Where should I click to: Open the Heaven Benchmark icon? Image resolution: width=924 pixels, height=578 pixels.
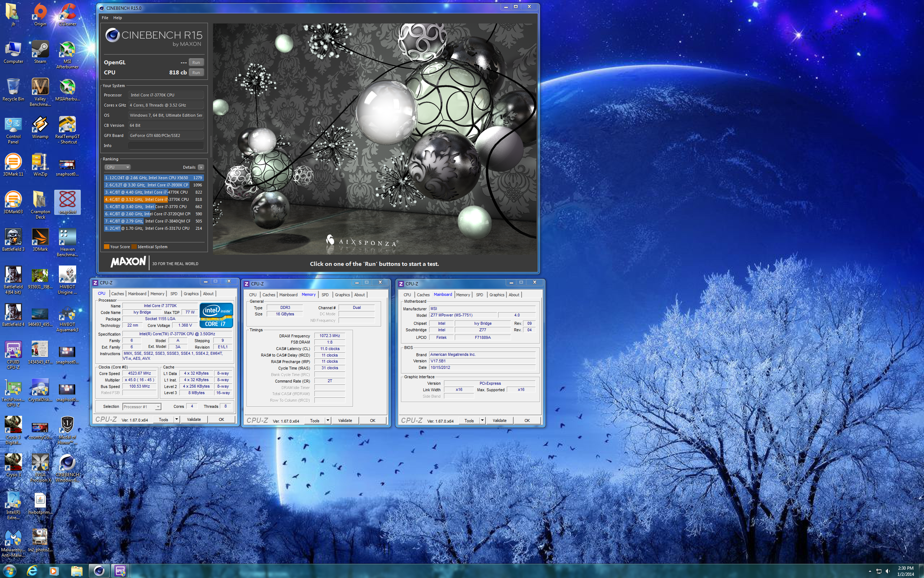[x=67, y=242]
